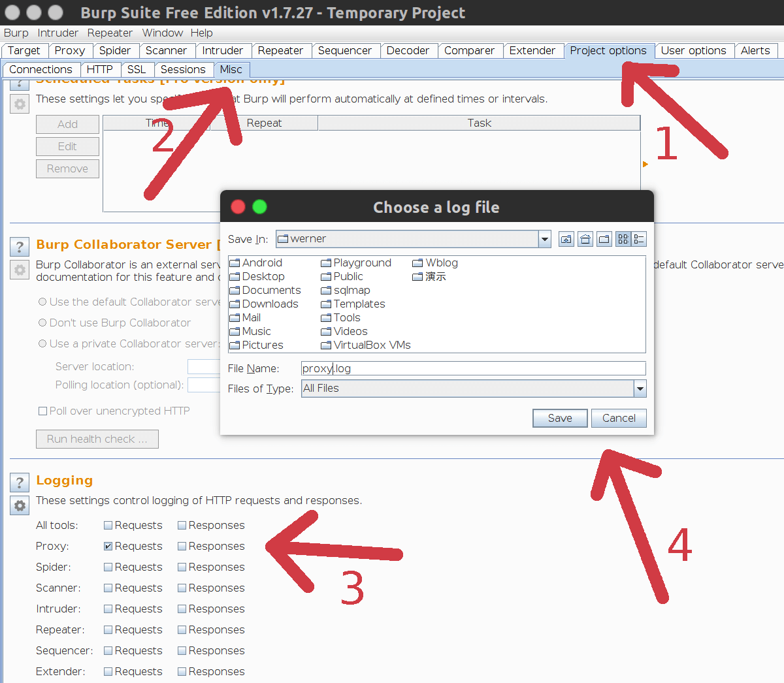Enable Spider Responses logging
The image size is (784, 683).
(182, 567)
